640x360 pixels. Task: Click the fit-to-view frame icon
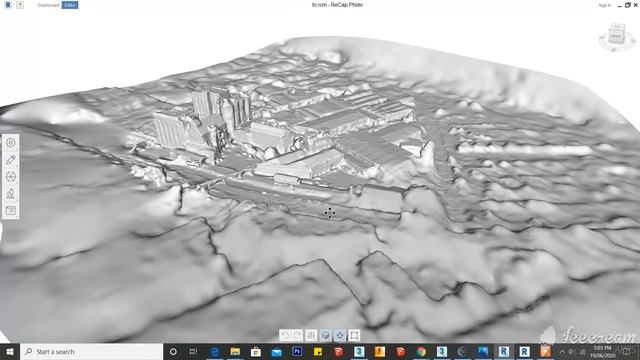coord(354,336)
